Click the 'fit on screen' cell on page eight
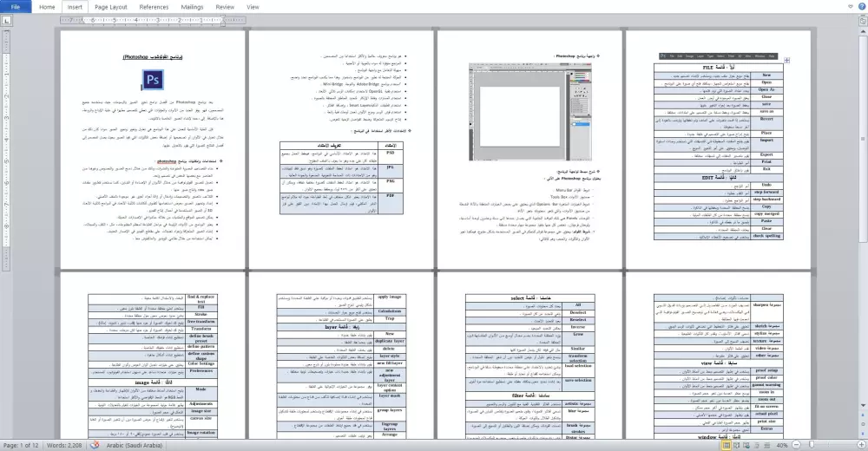The image size is (868, 451). tap(766, 407)
